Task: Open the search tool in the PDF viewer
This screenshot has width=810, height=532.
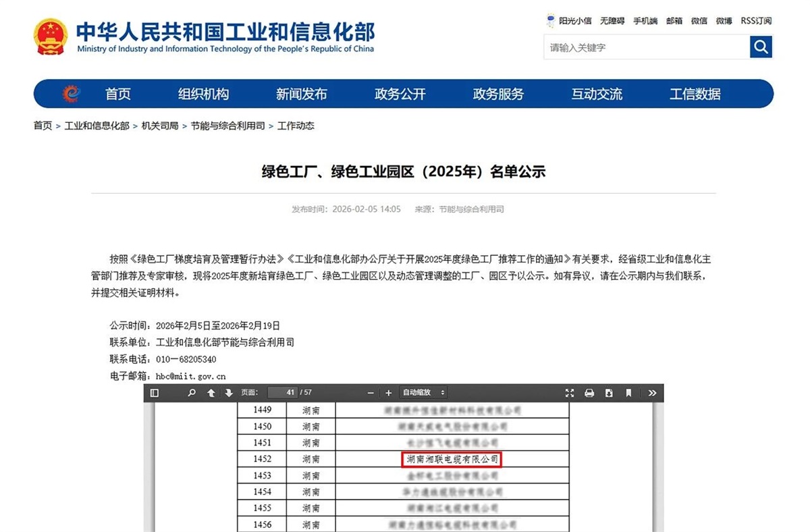Action: (x=191, y=393)
